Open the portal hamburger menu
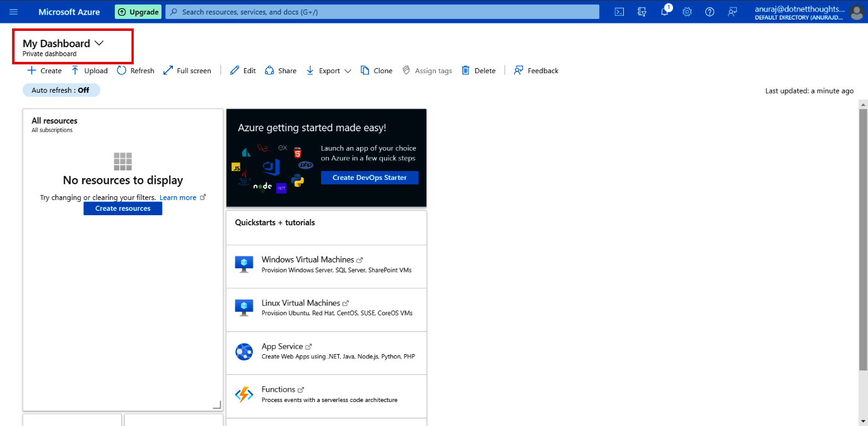This screenshot has height=426, width=868. tap(14, 12)
